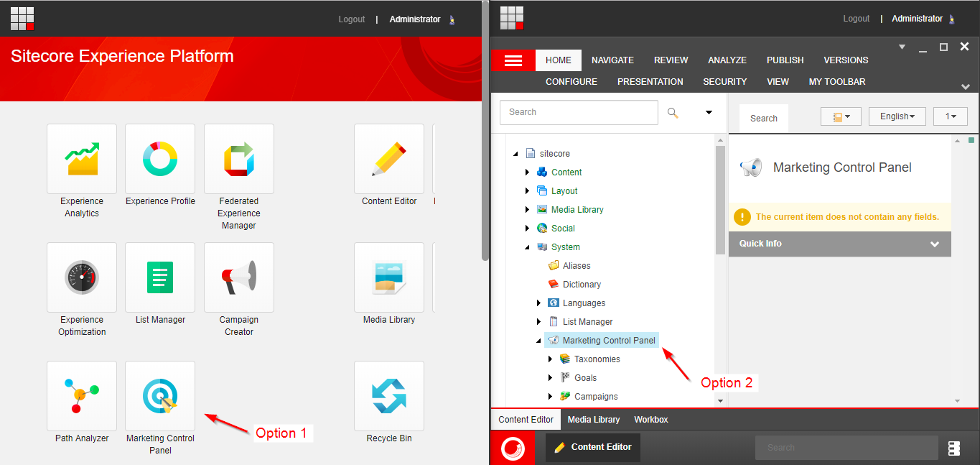This screenshot has width=980, height=465.
Task: Click the Logout link in right window
Action: coord(856,19)
